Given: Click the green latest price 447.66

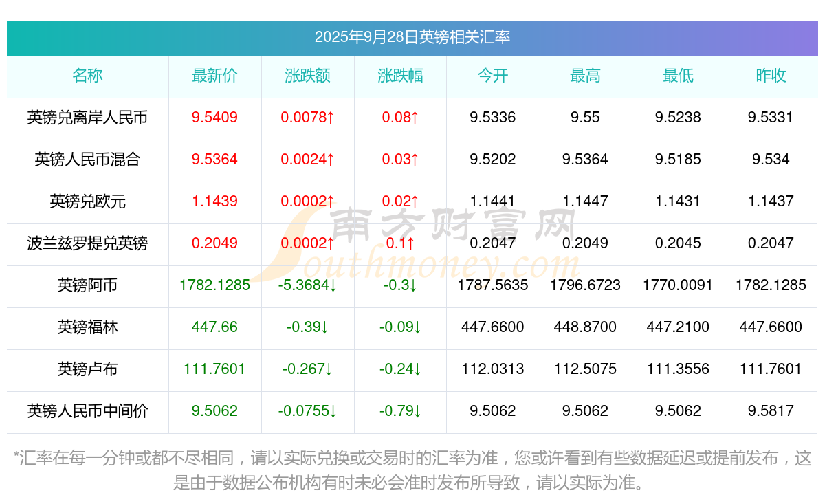Looking at the screenshot, I should tap(214, 327).
